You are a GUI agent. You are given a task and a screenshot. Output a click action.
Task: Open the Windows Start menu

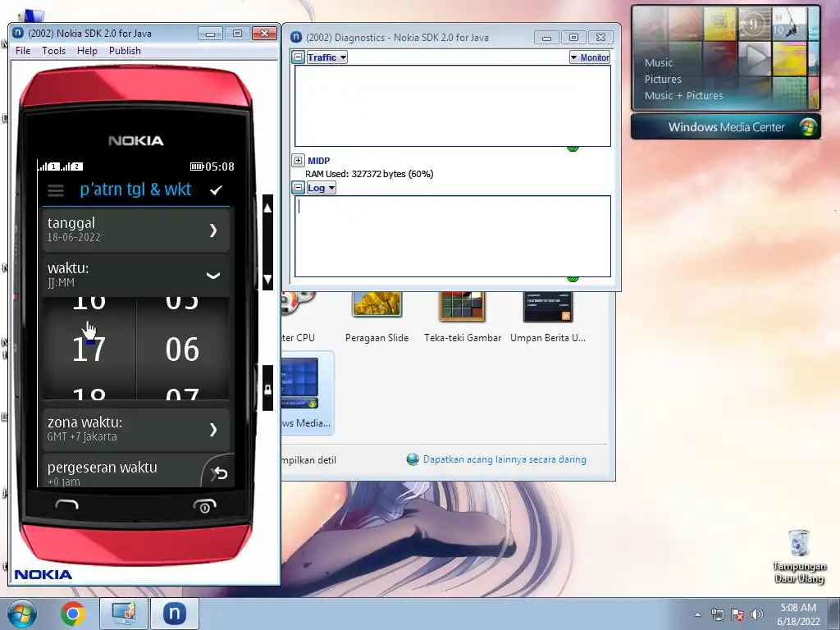(x=22, y=614)
